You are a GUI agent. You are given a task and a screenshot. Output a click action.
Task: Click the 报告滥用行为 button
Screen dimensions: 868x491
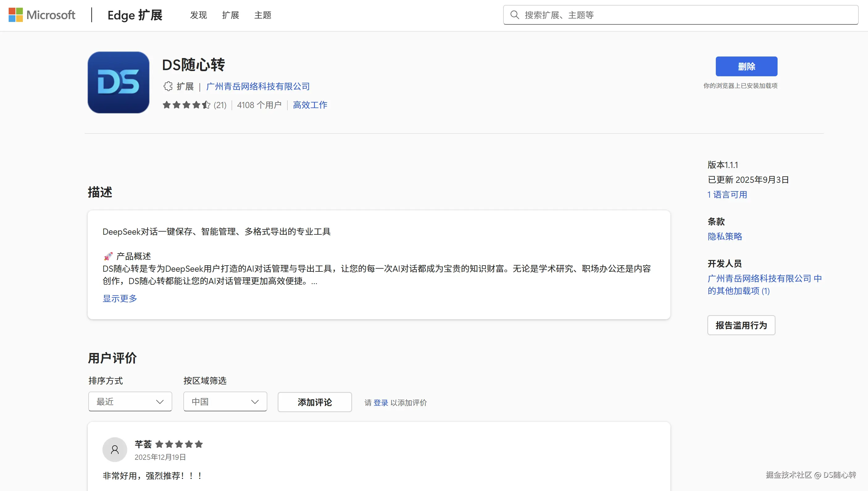point(741,325)
